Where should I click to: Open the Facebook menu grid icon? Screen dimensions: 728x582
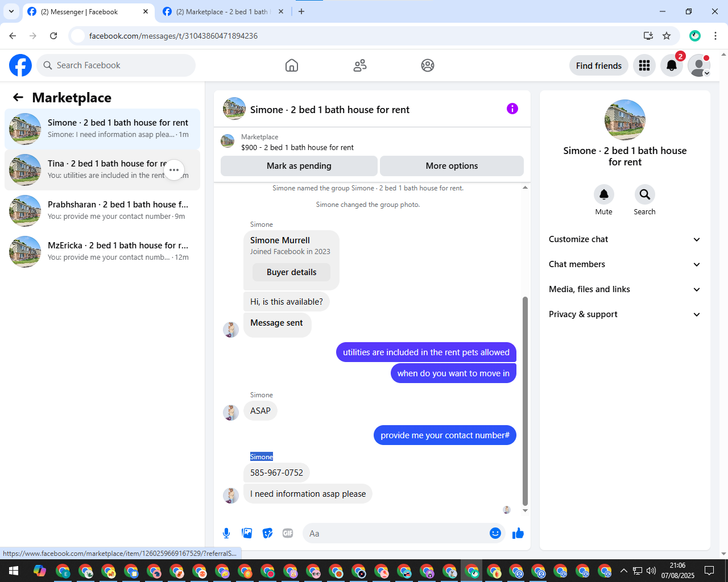point(644,65)
